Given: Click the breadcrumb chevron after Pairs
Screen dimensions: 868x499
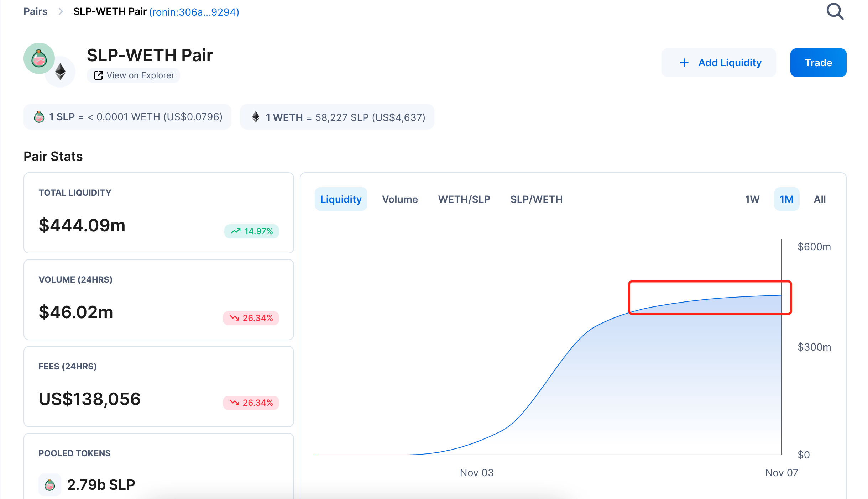Looking at the screenshot, I should point(61,11).
